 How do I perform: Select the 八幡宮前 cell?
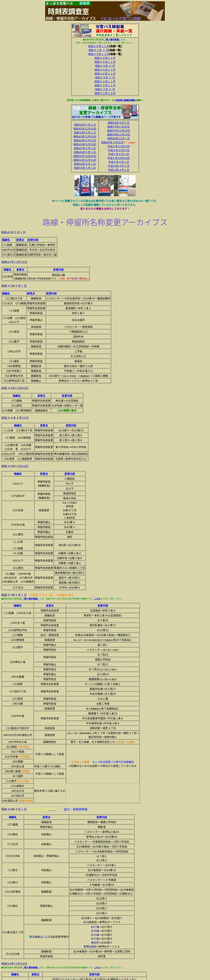coord(69,479)
